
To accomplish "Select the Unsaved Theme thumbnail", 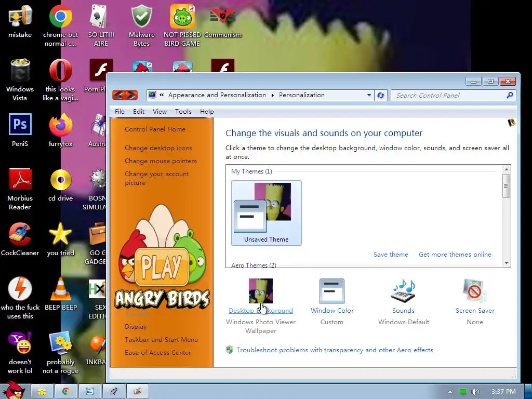I will [x=267, y=212].
